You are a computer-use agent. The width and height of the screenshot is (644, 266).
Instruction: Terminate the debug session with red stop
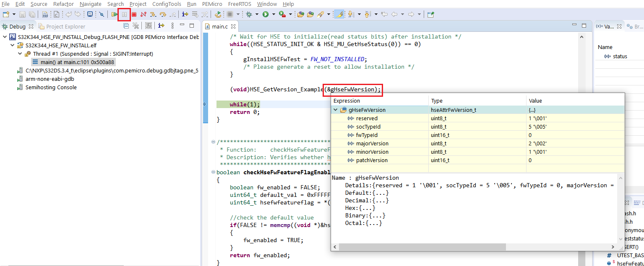(x=134, y=15)
